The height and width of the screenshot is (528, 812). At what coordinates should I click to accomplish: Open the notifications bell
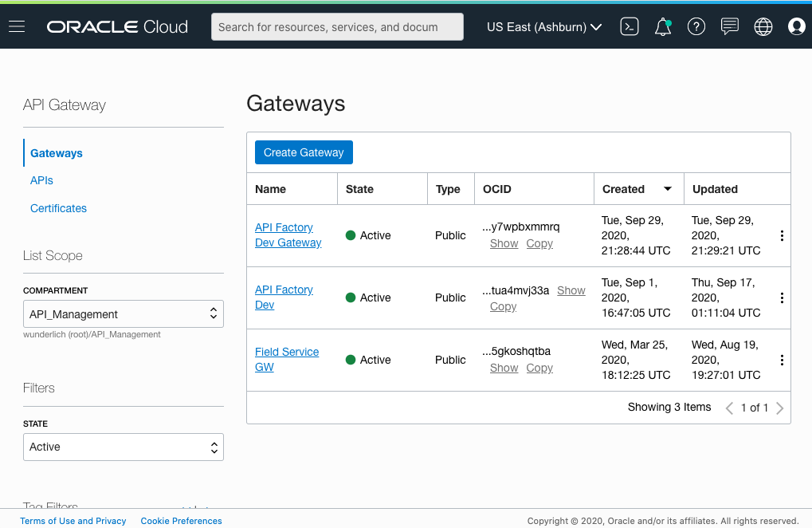tap(662, 26)
